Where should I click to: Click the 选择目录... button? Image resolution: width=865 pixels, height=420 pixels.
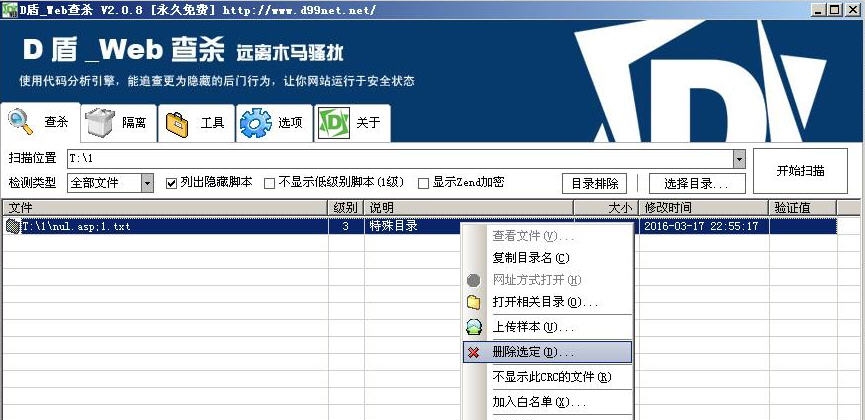tap(697, 184)
